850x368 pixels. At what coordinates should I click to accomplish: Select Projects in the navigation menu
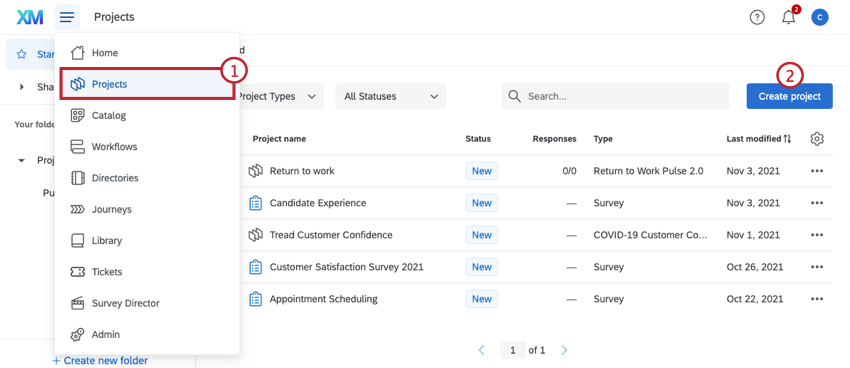[x=147, y=84]
